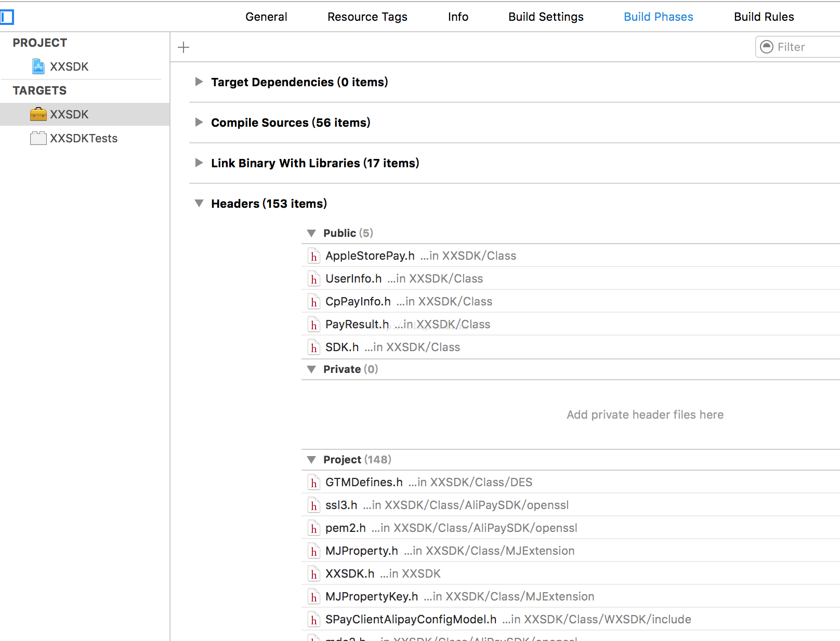
Task: Open the Build Settings tab
Action: tap(546, 17)
